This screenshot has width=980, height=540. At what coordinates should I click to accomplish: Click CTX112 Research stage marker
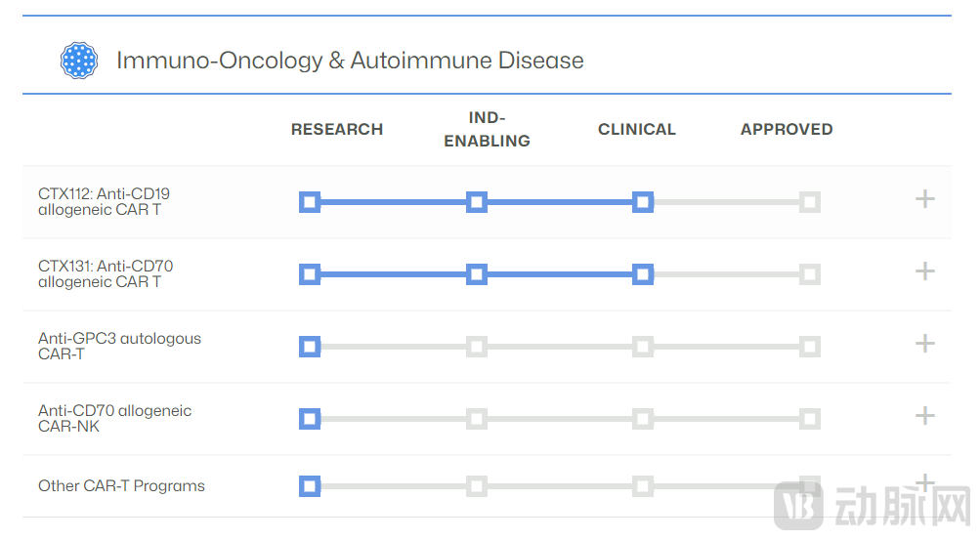310,202
